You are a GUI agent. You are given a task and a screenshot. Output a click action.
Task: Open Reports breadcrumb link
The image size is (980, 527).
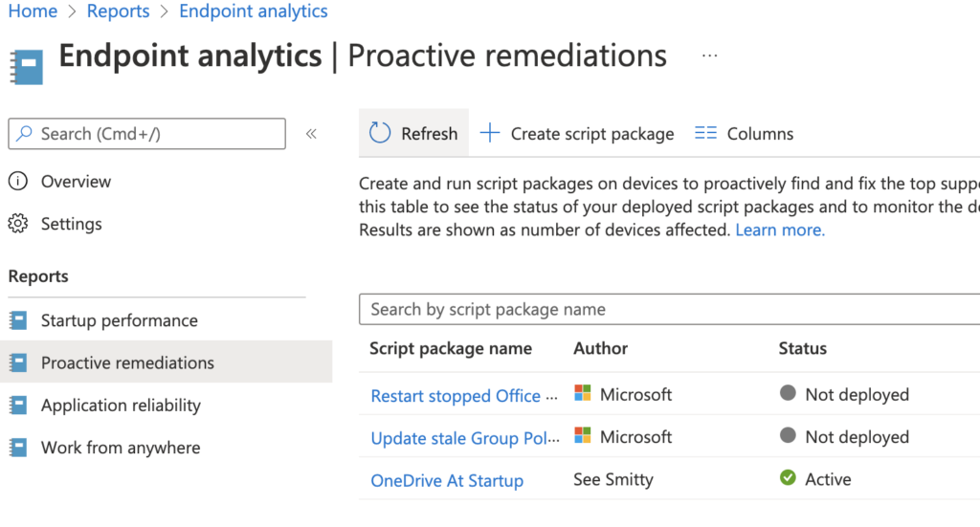(x=118, y=11)
